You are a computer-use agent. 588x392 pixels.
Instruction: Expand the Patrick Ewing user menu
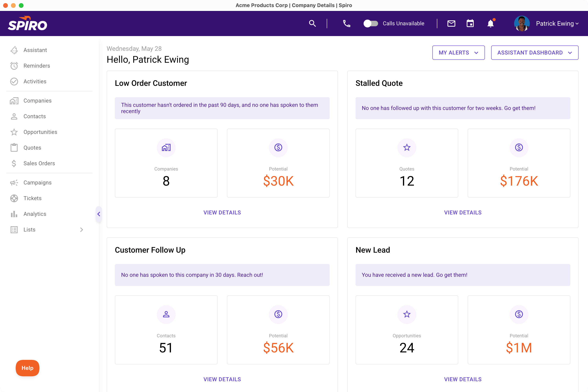557,24
